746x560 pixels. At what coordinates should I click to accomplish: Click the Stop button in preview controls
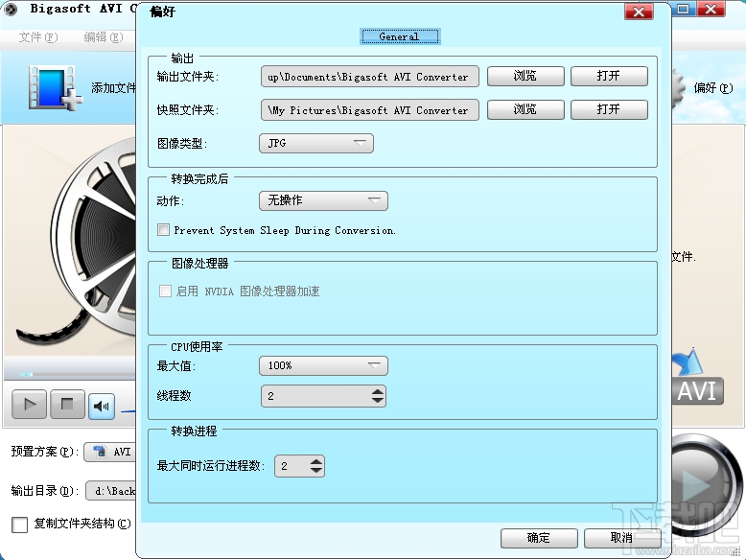click(x=67, y=405)
